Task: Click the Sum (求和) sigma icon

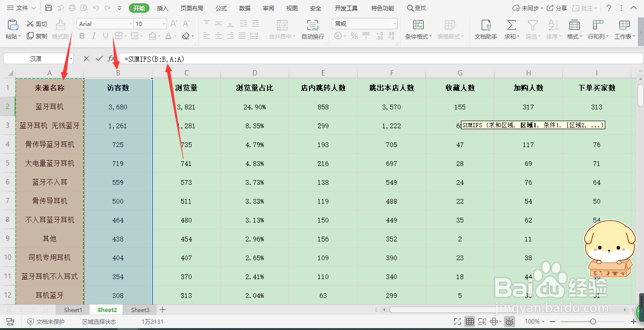Action: coord(511,25)
